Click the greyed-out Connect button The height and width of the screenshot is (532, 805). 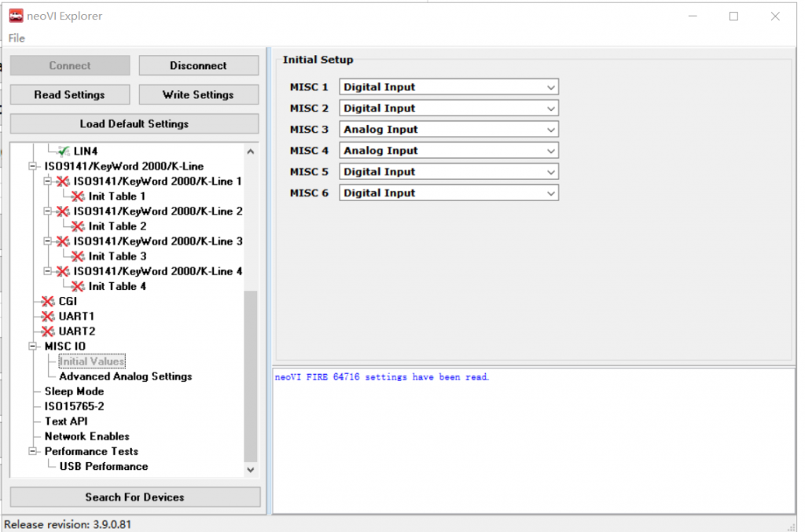tap(70, 66)
